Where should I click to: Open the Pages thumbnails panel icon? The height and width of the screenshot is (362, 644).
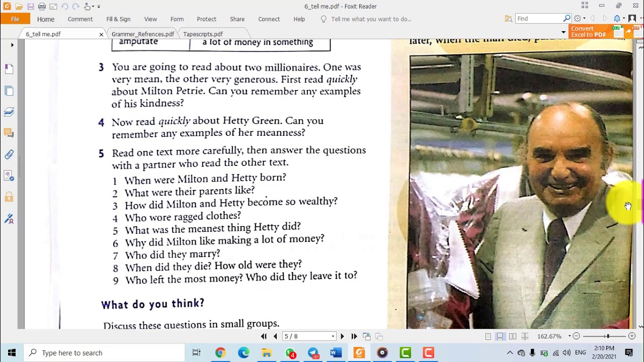pos(9,90)
